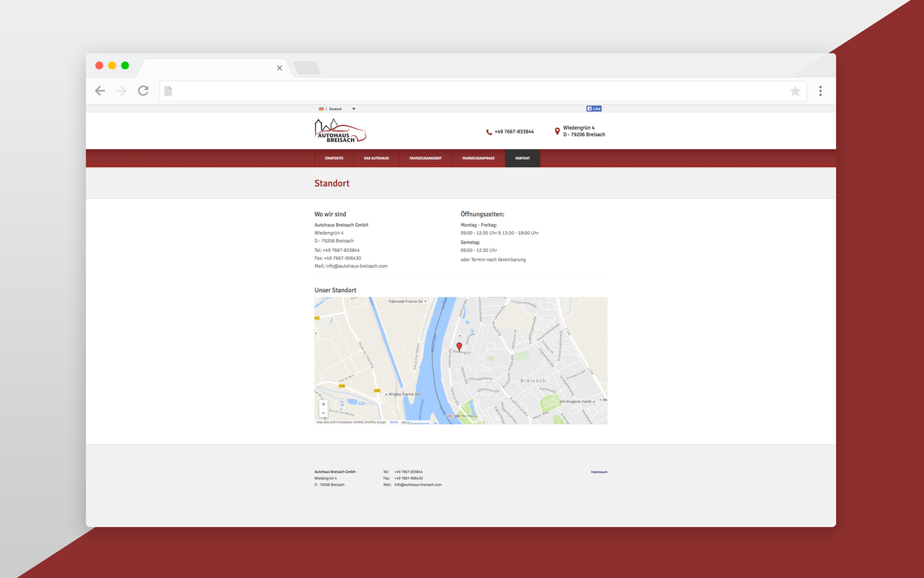Click 'oder Termin nach Vereinbarung' text
The height and width of the screenshot is (578, 924).
493,260
